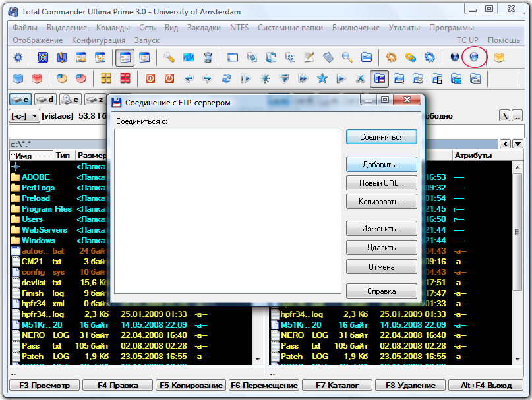Click the blue star icon
The width and height of the screenshot is (532, 400).
pos(322,78)
